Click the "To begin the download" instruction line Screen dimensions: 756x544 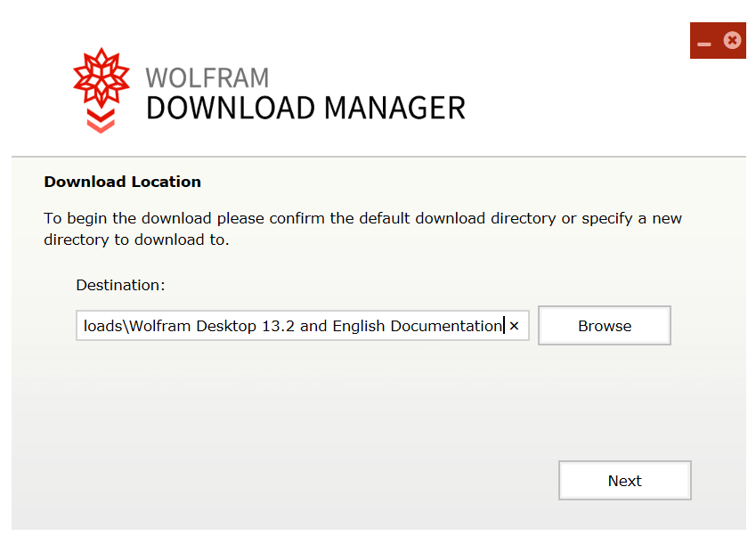click(x=362, y=218)
